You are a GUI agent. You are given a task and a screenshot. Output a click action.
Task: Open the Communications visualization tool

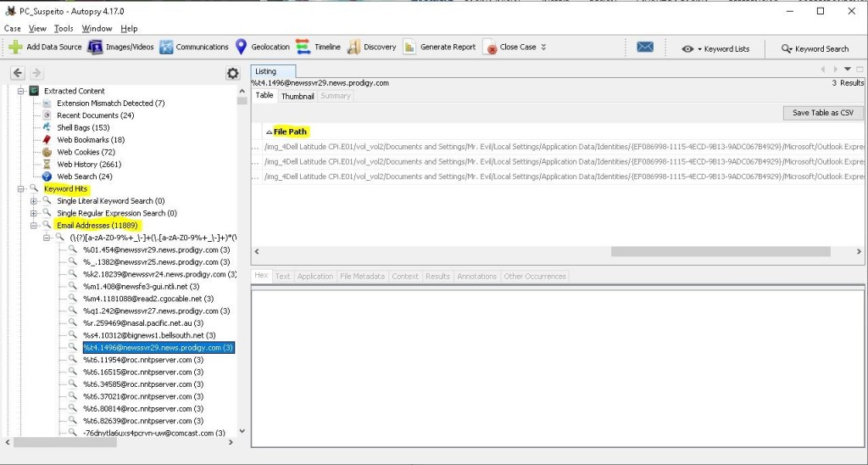pos(166,48)
